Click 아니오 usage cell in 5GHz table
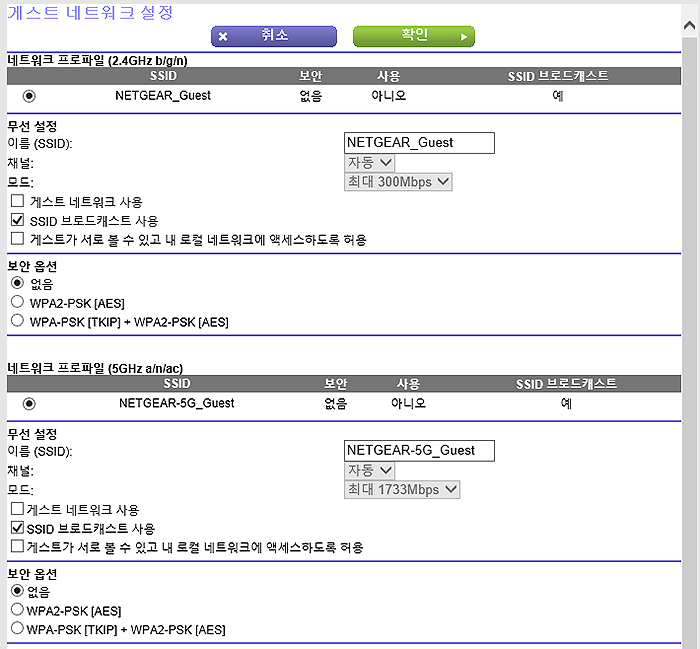700x649 pixels. [408, 404]
